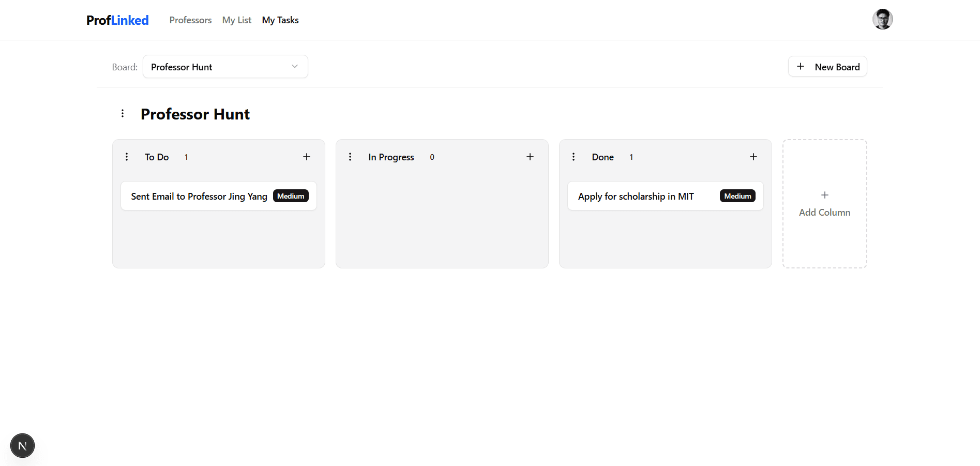Expand the Board selector dropdown

coord(225,67)
